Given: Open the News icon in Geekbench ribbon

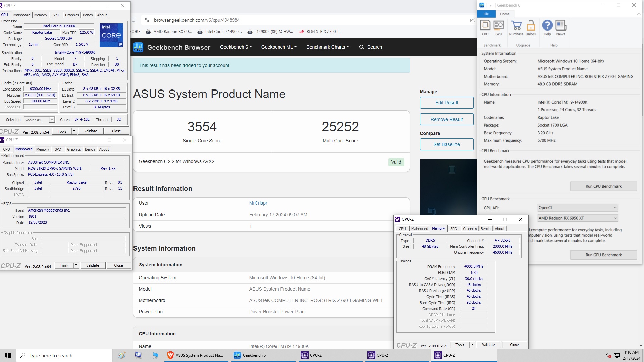Looking at the screenshot, I should (560, 28).
